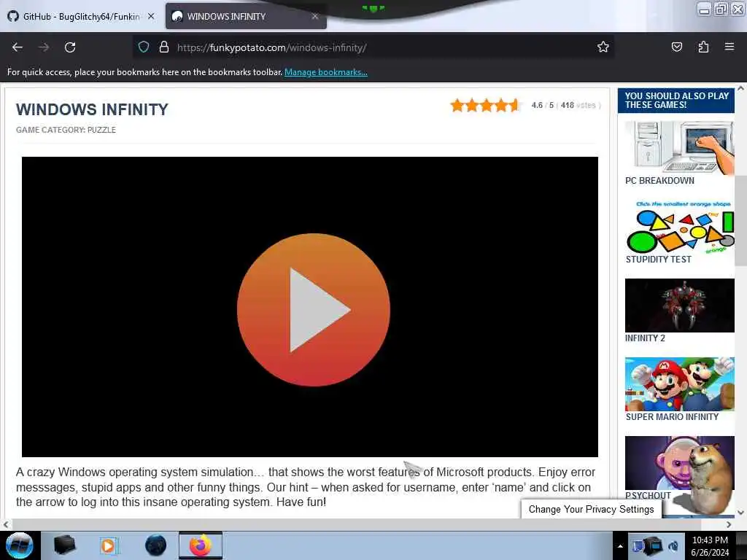
Task: Click the horizontal scrollbar right arrow
Action: (729, 524)
